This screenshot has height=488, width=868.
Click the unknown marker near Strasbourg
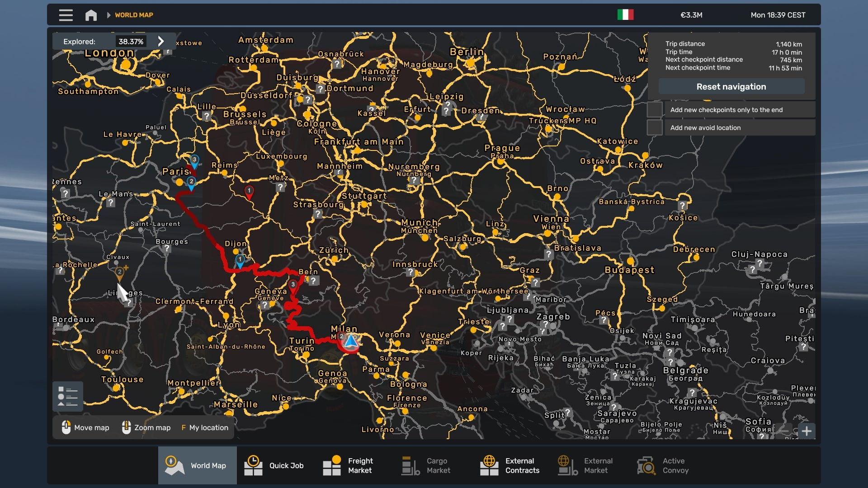(x=318, y=214)
